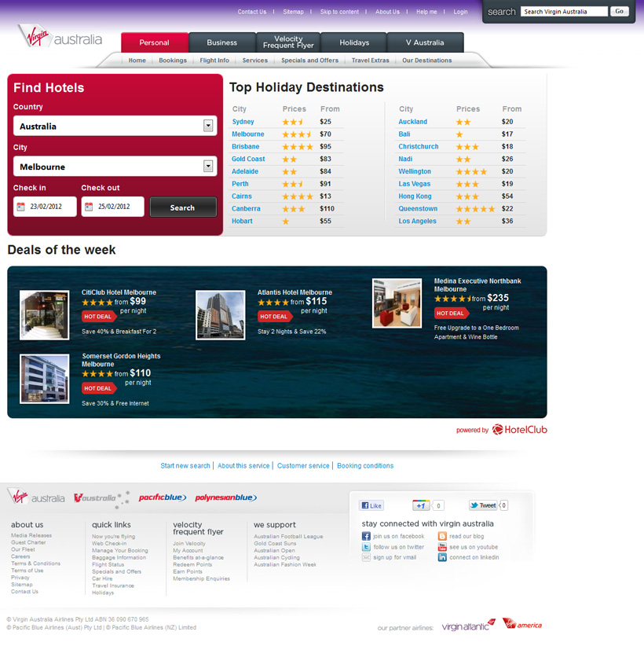
Task: Click the CitiClub Hotel Melbourne thumbnail
Action: (45, 315)
